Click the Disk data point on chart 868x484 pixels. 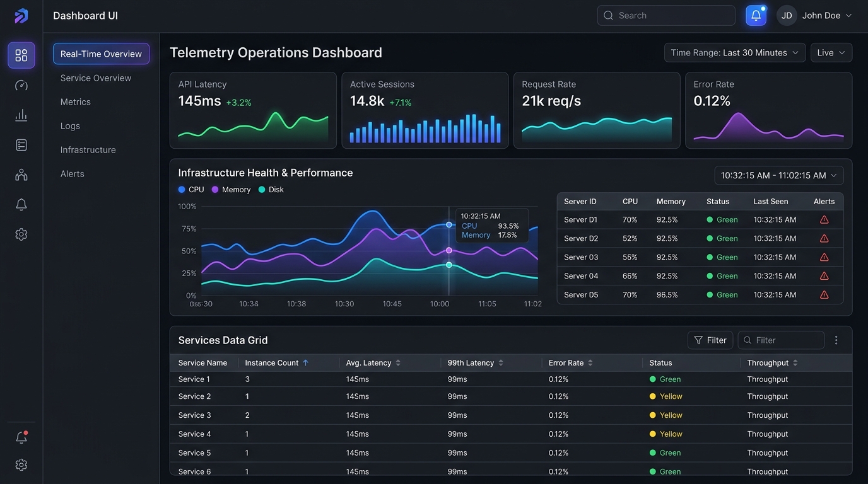tap(449, 265)
